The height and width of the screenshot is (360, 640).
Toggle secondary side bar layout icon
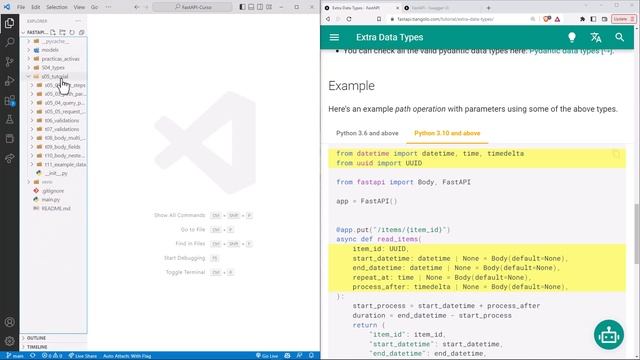point(260,7)
